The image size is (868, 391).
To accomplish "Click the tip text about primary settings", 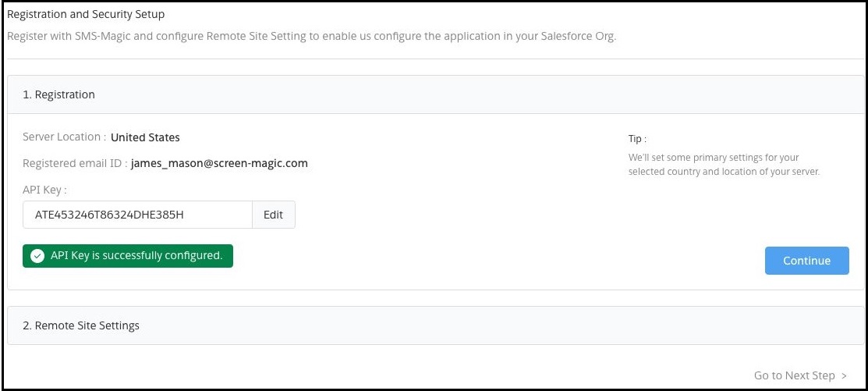I will coord(724,165).
